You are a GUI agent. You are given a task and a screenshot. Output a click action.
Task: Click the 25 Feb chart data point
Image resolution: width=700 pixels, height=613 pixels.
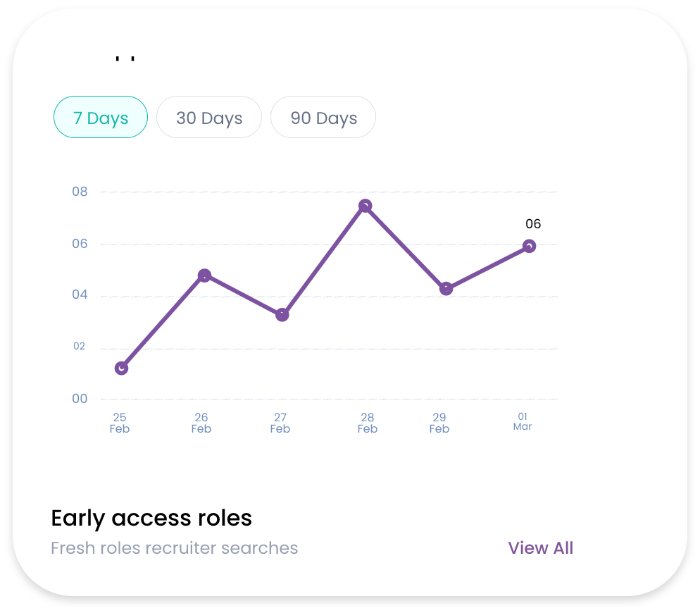click(121, 368)
